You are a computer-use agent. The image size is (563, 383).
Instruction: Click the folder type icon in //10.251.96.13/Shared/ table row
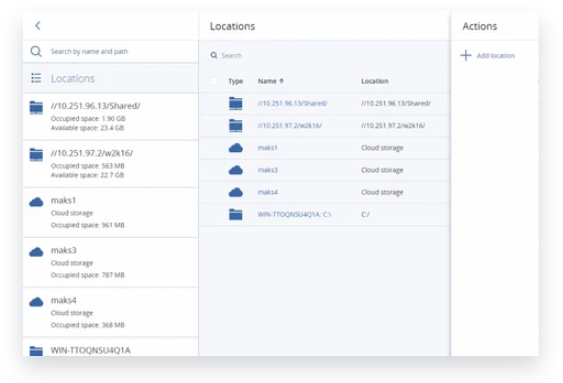point(236,103)
